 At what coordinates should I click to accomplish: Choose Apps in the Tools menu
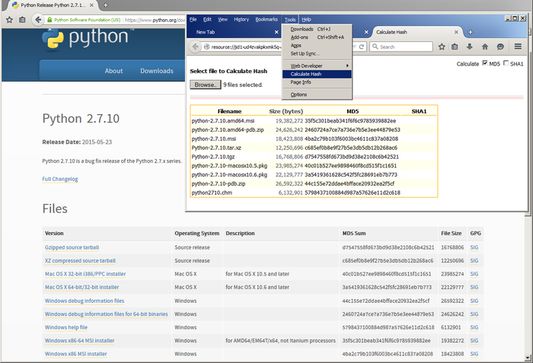tap(317, 46)
